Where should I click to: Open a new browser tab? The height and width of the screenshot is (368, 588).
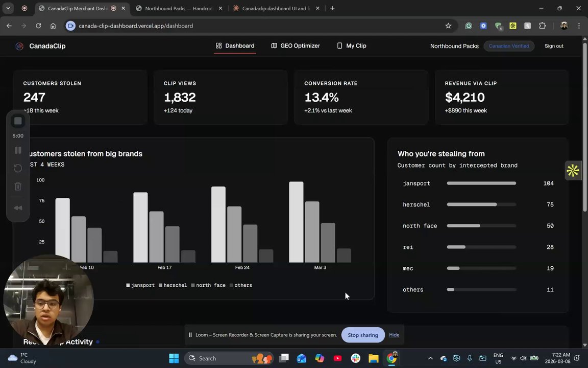[x=332, y=8]
